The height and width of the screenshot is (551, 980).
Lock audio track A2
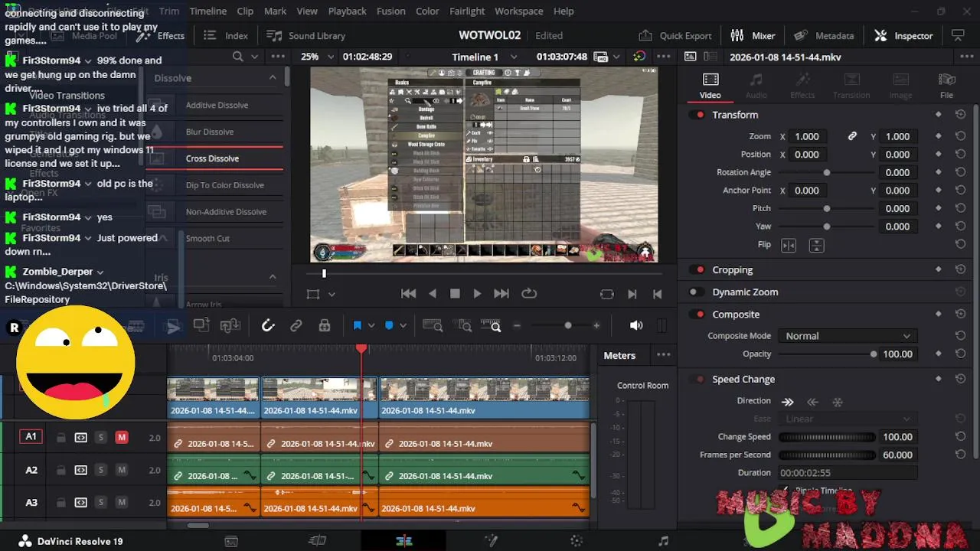(60, 470)
